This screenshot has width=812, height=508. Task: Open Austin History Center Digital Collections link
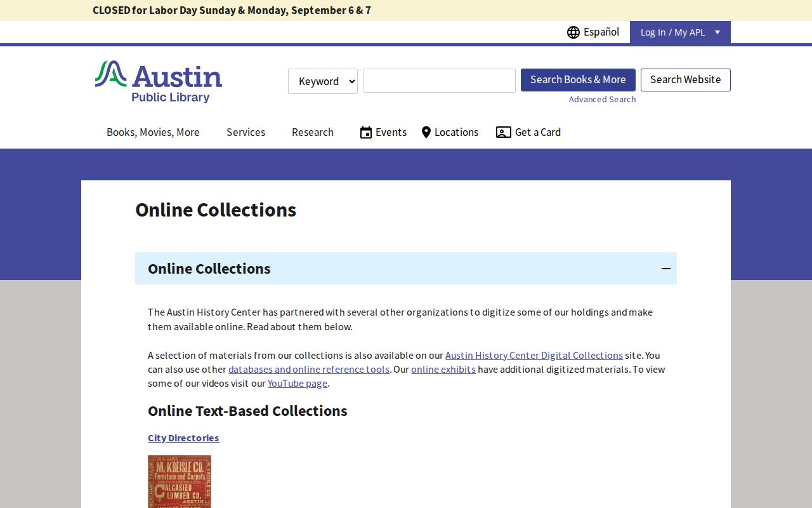point(534,355)
